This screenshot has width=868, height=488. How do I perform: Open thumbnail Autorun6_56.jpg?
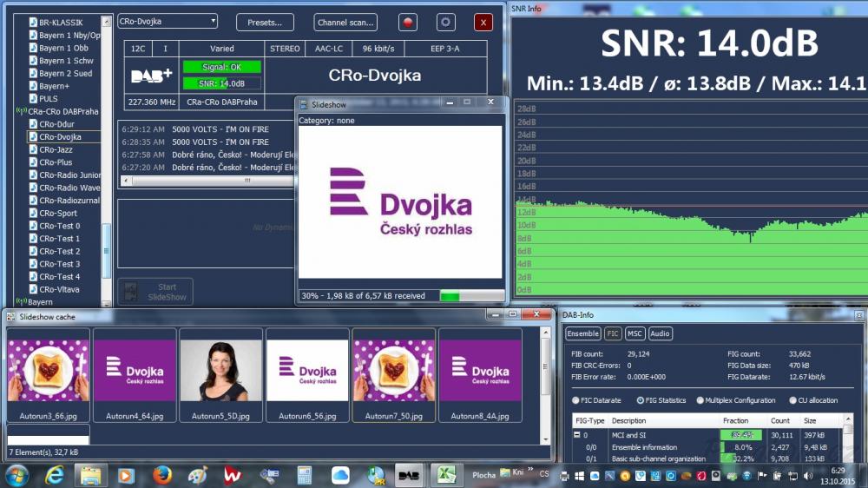pos(307,375)
